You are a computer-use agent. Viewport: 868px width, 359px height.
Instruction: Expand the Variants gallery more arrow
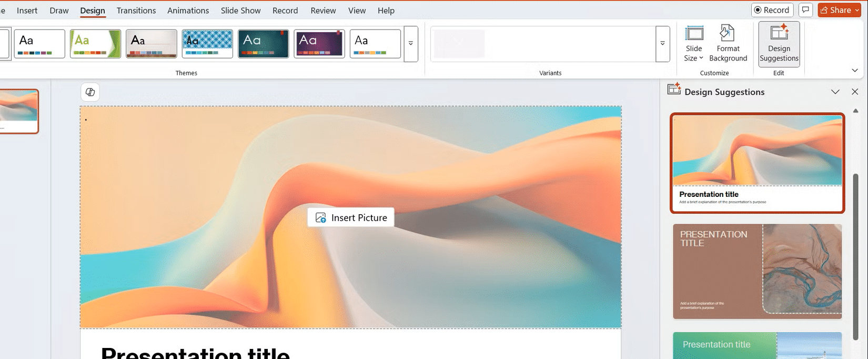[x=663, y=44]
